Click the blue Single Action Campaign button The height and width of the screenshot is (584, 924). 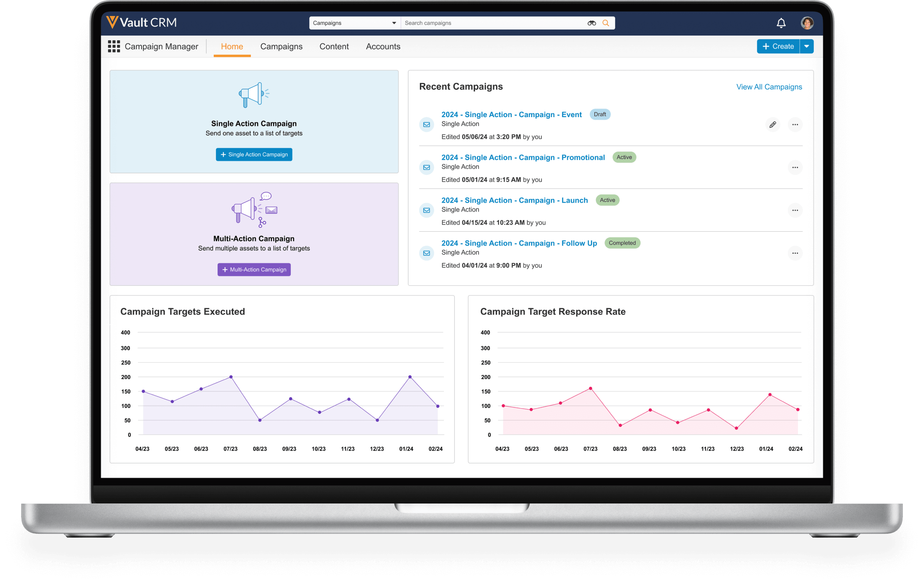pos(254,155)
